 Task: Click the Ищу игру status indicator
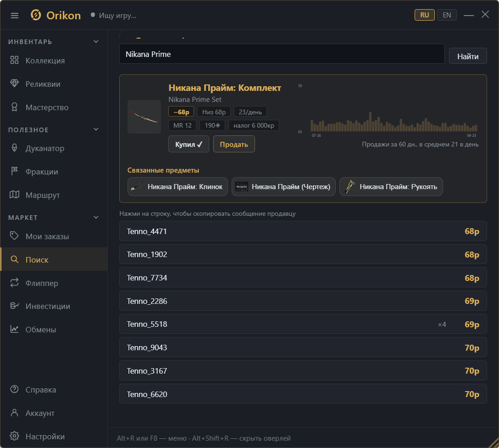114,15
